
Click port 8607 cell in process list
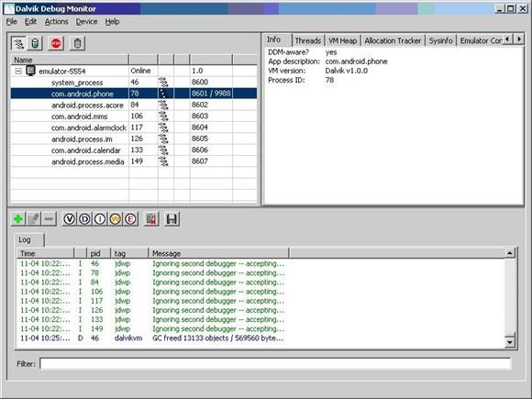coord(211,161)
